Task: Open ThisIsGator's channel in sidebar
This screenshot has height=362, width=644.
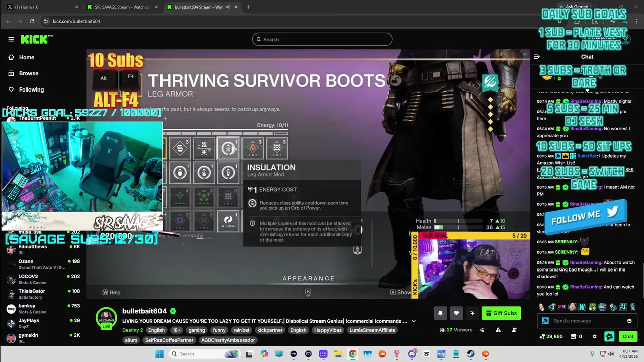Action: pyautogui.click(x=43, y=294)
